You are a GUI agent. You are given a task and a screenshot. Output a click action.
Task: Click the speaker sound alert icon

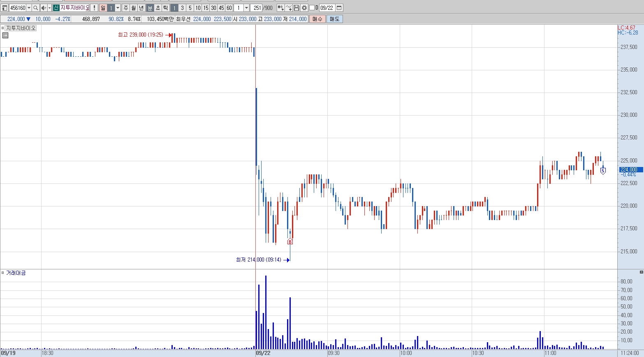point(44,8)
